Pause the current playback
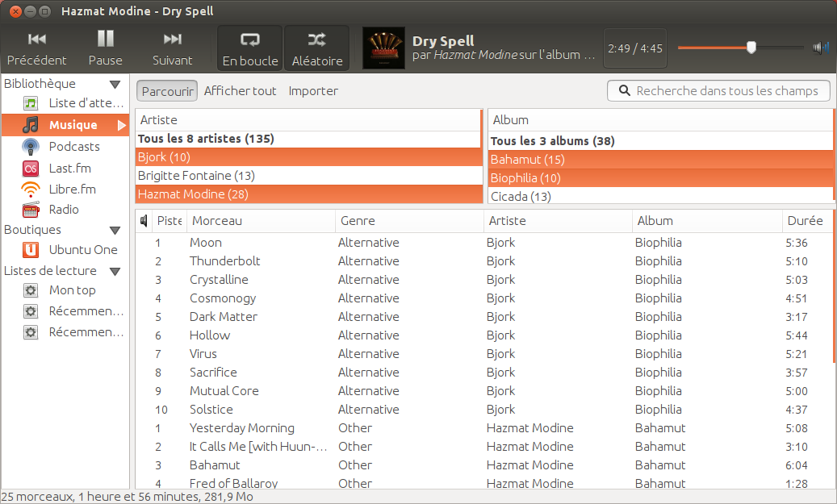 [105, 48]
